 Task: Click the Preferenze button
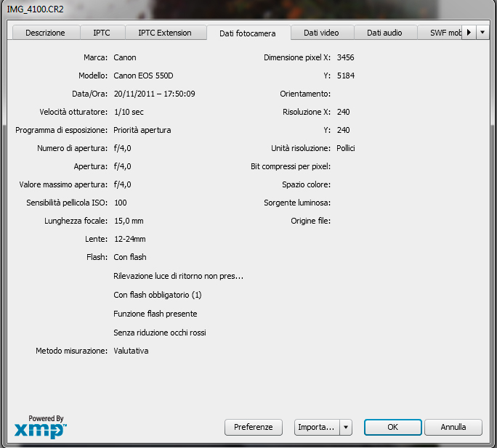[x=254, y=427]
